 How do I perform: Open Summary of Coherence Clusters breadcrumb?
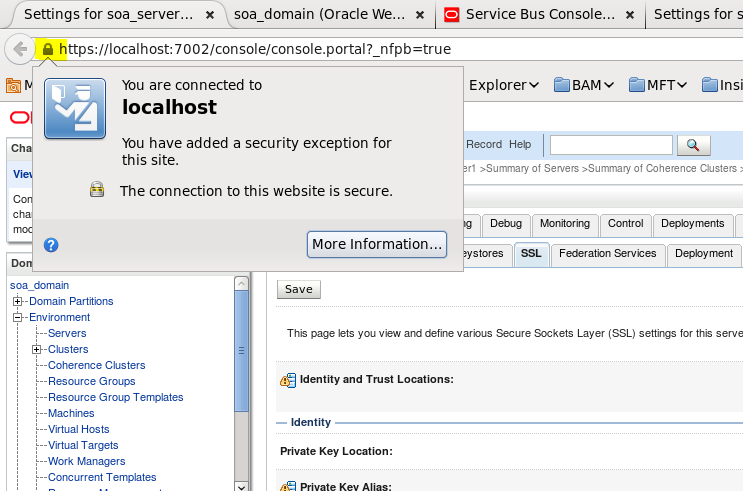pos(662,169)
